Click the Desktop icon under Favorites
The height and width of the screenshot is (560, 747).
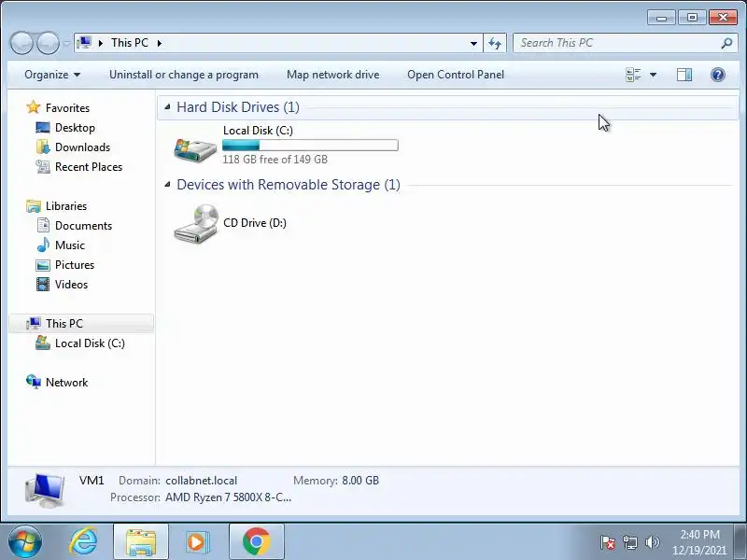(x=43, y=128)
